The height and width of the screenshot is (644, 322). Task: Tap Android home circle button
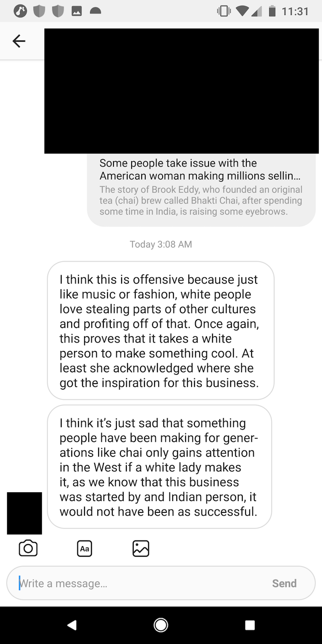(x=161, y=625)
